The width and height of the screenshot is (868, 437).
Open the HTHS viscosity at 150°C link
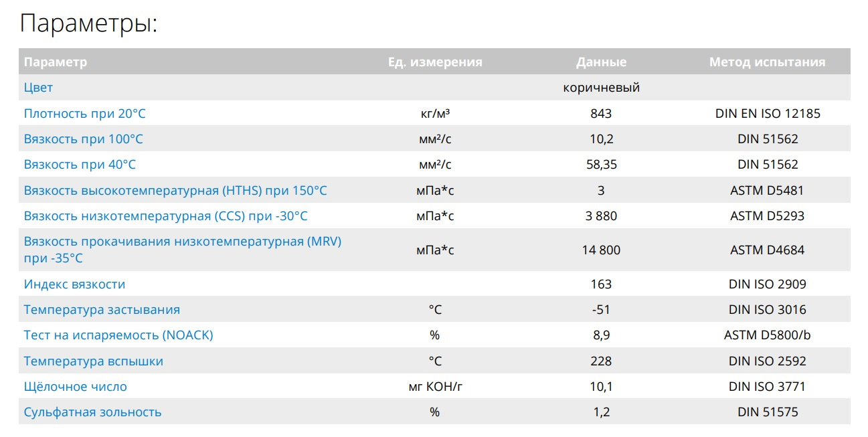(x=175, y=191)
